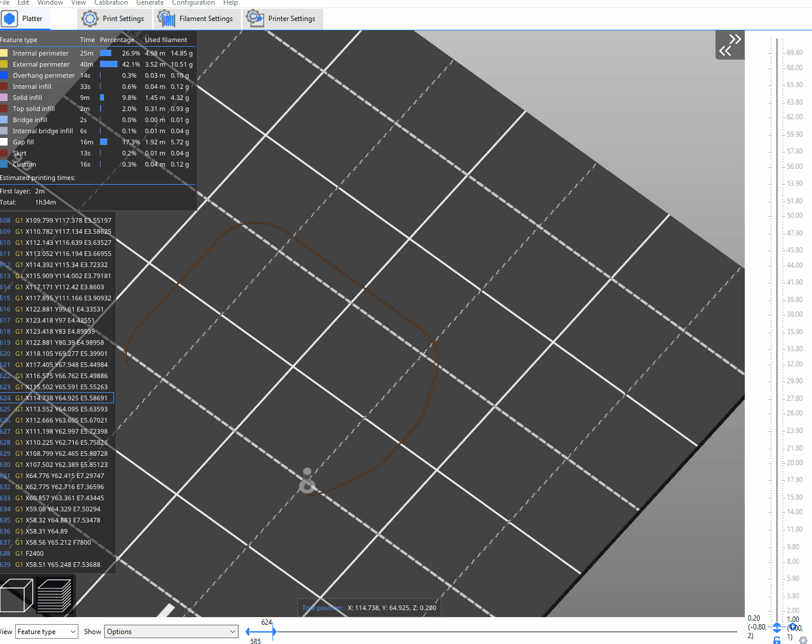Open Print Settings via its gear icon

(89, 18)
